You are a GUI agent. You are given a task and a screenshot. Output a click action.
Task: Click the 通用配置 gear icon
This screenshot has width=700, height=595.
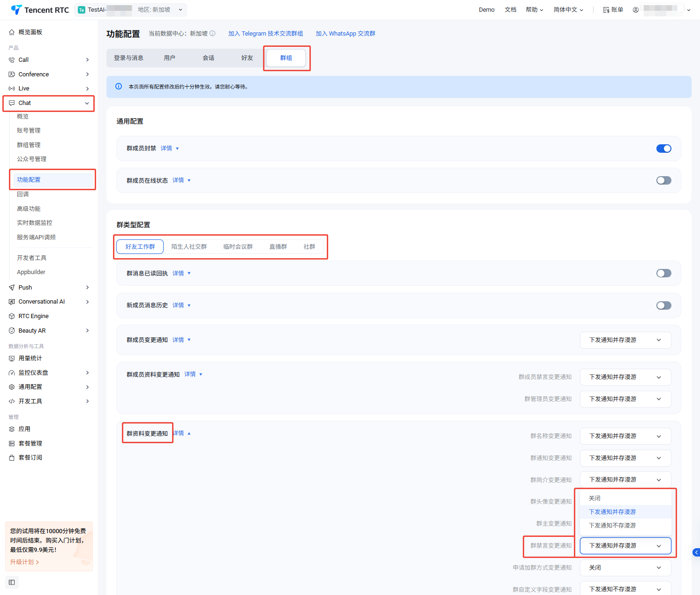pyautogui.click(x=12, y=387)
